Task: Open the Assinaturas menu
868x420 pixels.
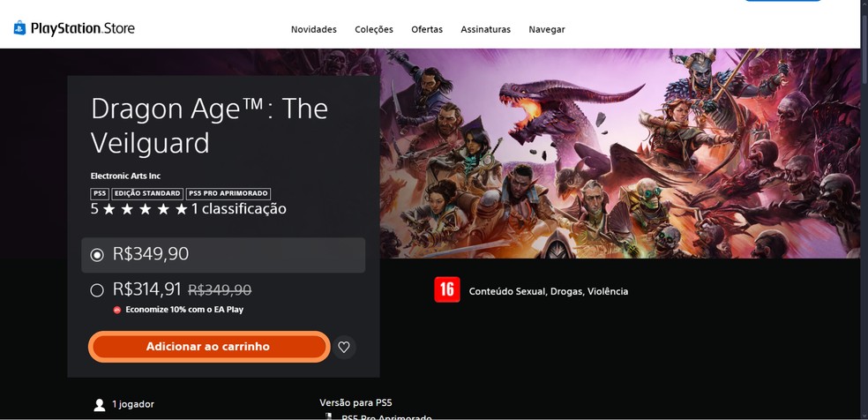Action: 485,29
